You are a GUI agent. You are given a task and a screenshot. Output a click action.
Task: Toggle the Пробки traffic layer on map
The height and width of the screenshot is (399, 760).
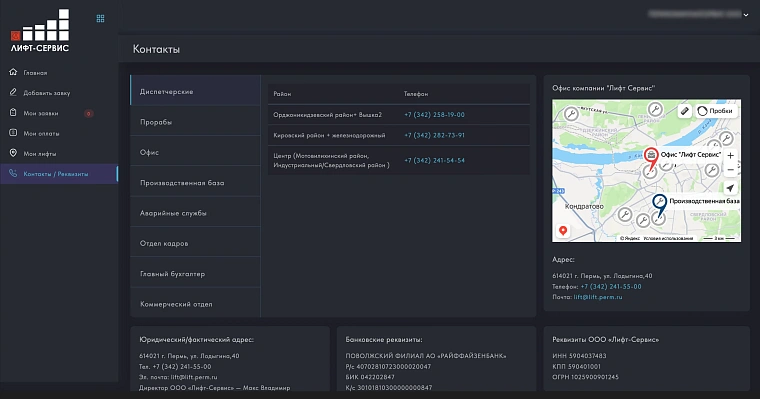coord(716,111)
